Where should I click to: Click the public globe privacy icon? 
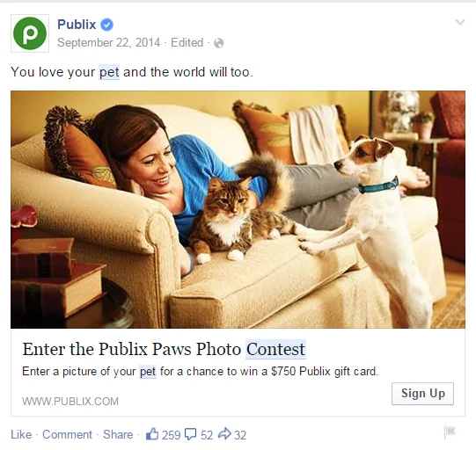(x=218, y=43)
